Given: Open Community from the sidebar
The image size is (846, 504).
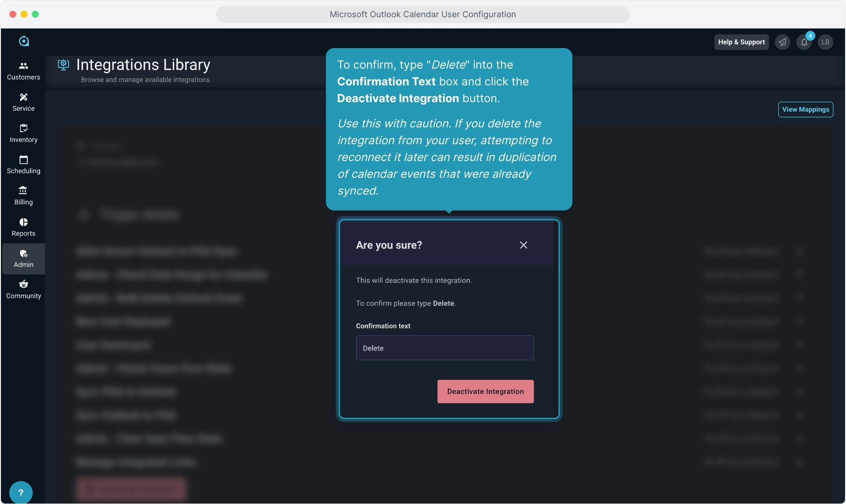Looking at the screenshot, I should [23, 290].
